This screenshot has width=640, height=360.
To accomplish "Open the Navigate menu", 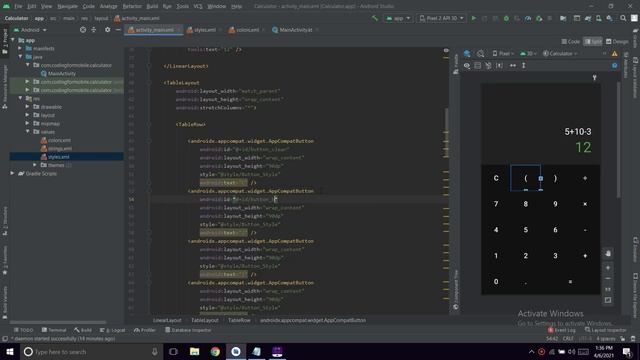I will pyautogui.click(x=67, y=6).
